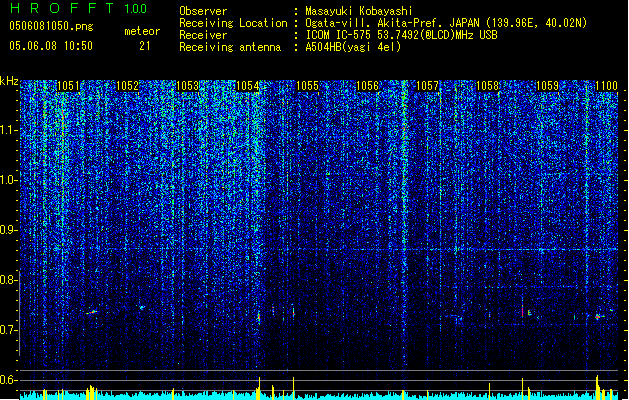Click the 0.6 kHz axis label

(x=8, y=380)
